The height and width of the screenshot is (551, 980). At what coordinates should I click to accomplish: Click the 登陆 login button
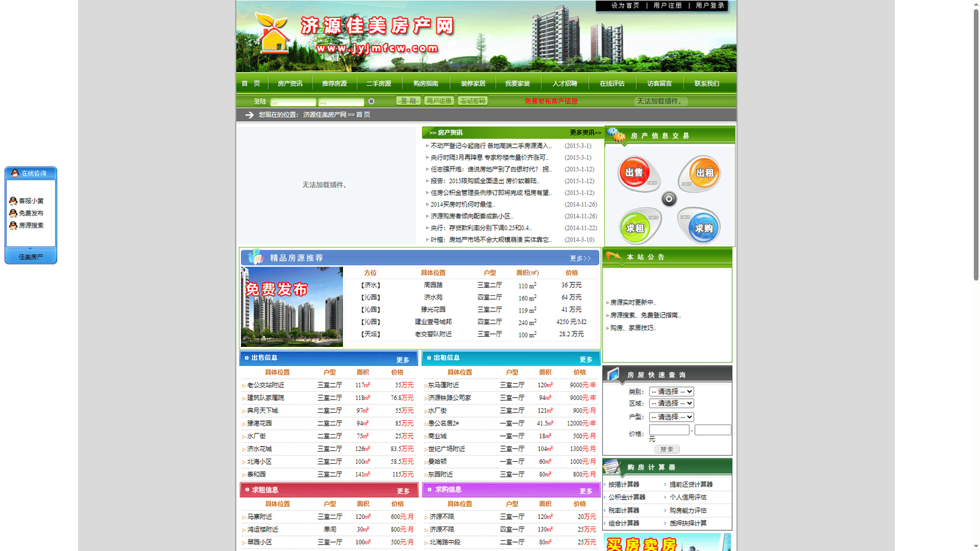[x=408, y=101]
